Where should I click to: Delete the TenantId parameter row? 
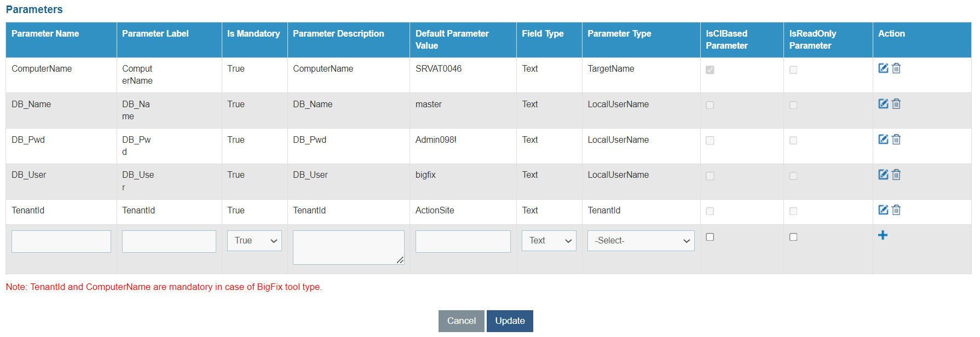coord(896,210)
